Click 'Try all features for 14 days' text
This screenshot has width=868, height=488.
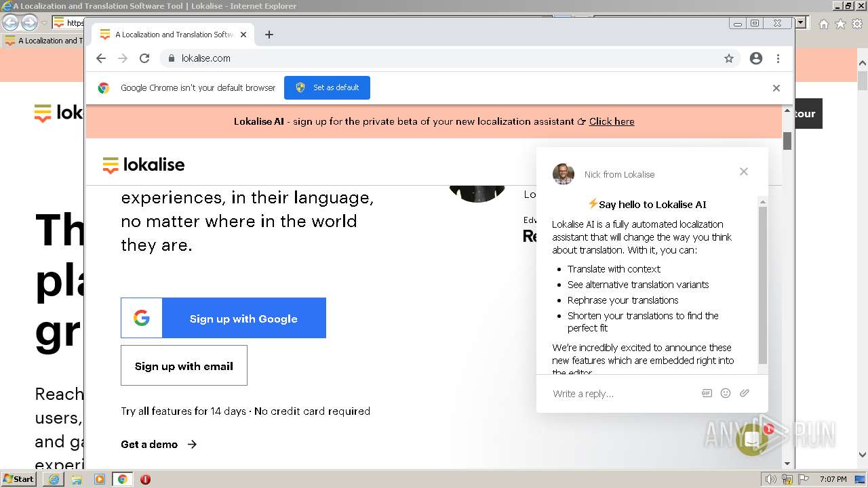[x=183, y=411]
